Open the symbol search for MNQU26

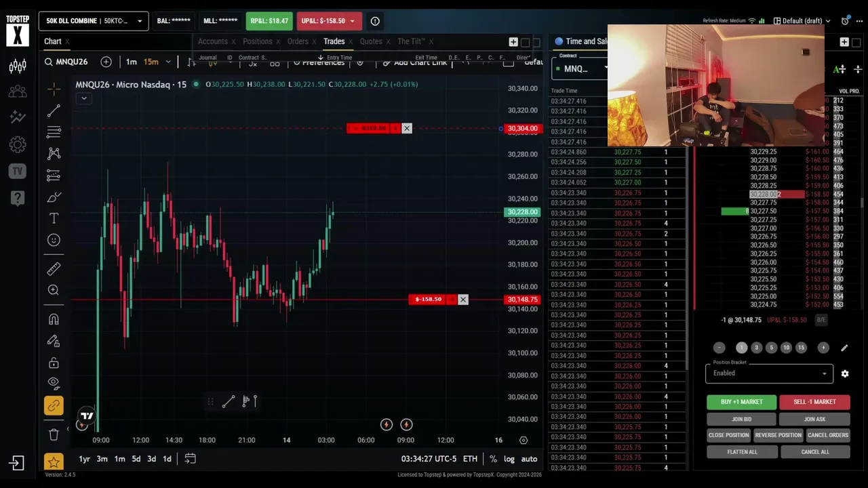tap(66, 62)
